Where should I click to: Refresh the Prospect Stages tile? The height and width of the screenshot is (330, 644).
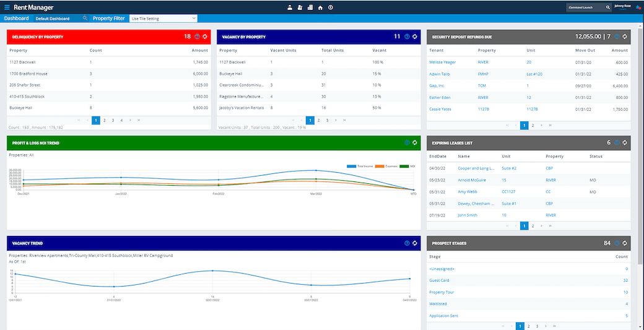tap(625, 243)
